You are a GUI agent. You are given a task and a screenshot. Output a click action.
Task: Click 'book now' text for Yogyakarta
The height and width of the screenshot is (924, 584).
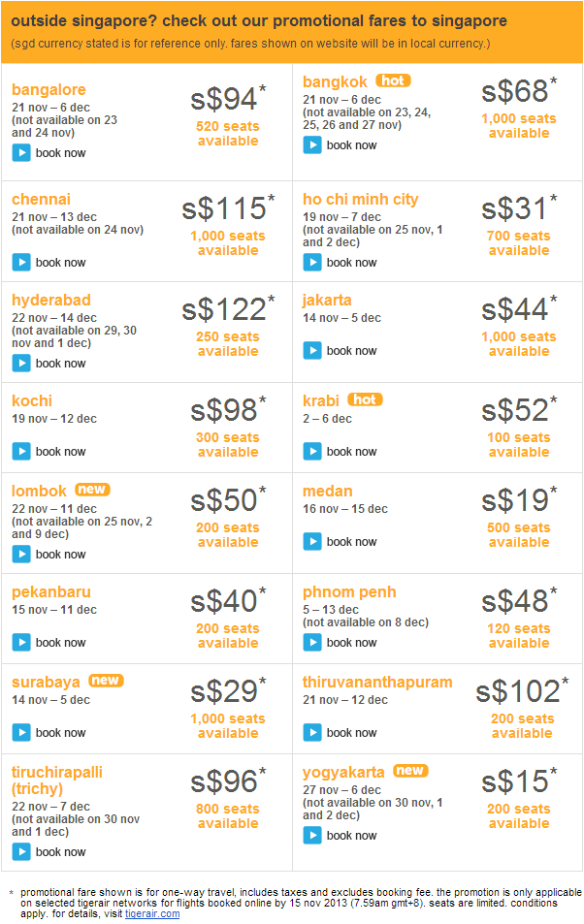click(351, 835)
